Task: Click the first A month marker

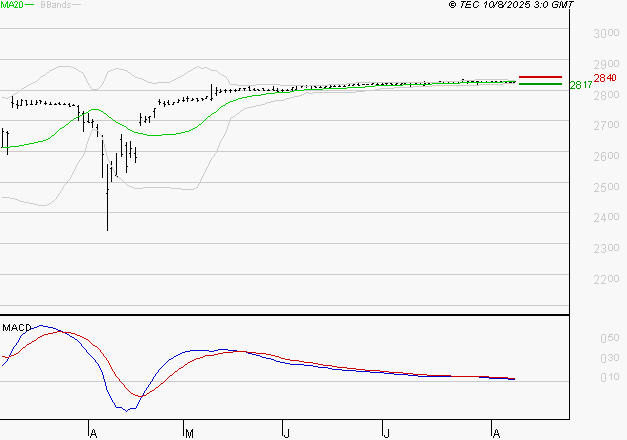Action: click(93, 433)
